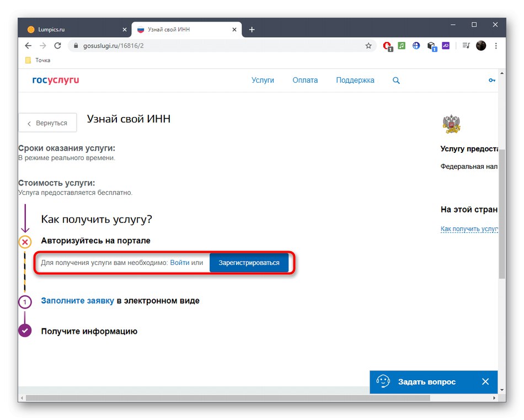Click the scroll right arrow at bottom
Screen dimensions: 524x420
pos(494,398)
